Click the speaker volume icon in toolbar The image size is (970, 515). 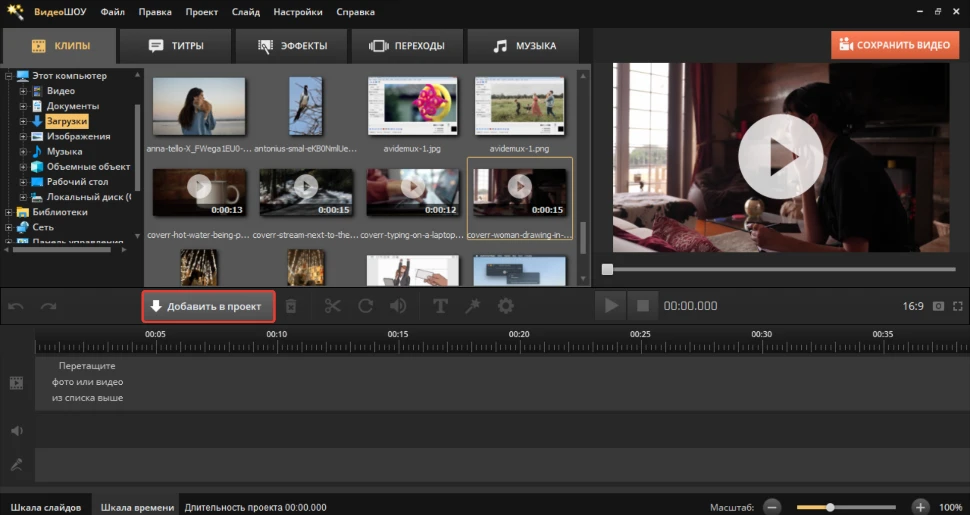[x=398, y=306]
